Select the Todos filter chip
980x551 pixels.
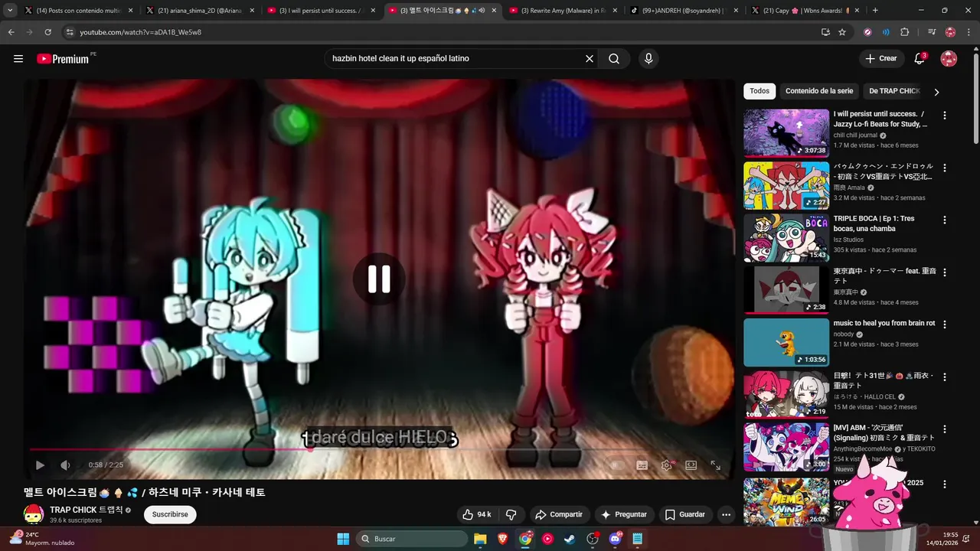(x=759, y=91)
